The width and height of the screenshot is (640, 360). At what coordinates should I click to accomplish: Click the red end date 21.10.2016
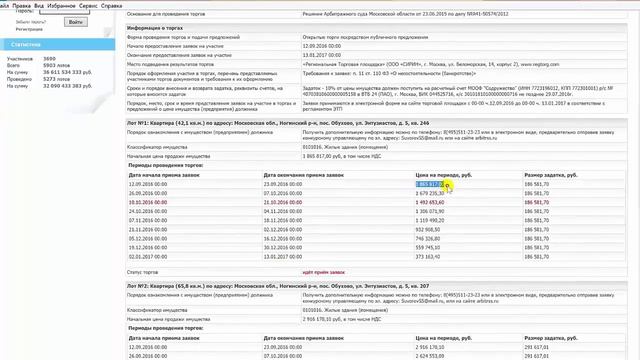283,202
